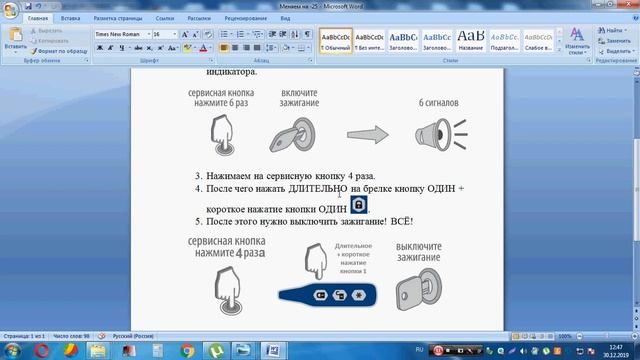Open the Вставка tab

70,18
